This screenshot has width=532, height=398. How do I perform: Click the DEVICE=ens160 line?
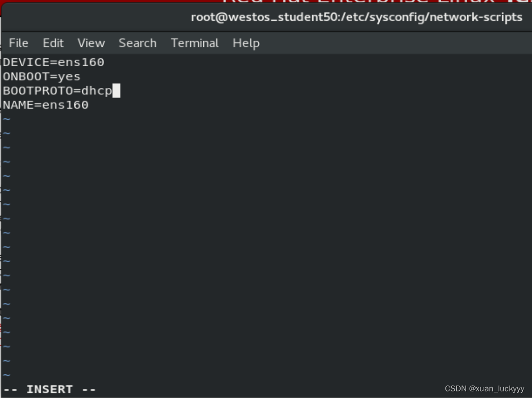[53, 62]
